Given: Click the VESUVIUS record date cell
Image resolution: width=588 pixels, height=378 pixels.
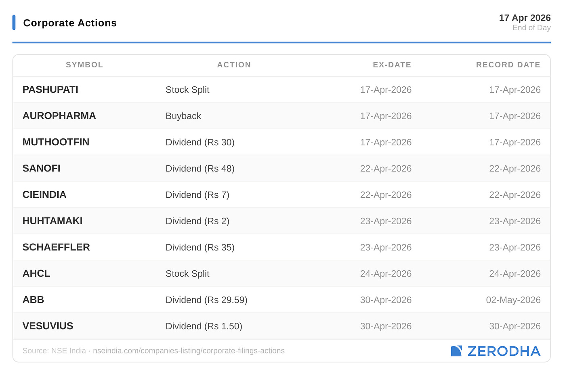Looking at the screenshot, I should coord(515,326).
